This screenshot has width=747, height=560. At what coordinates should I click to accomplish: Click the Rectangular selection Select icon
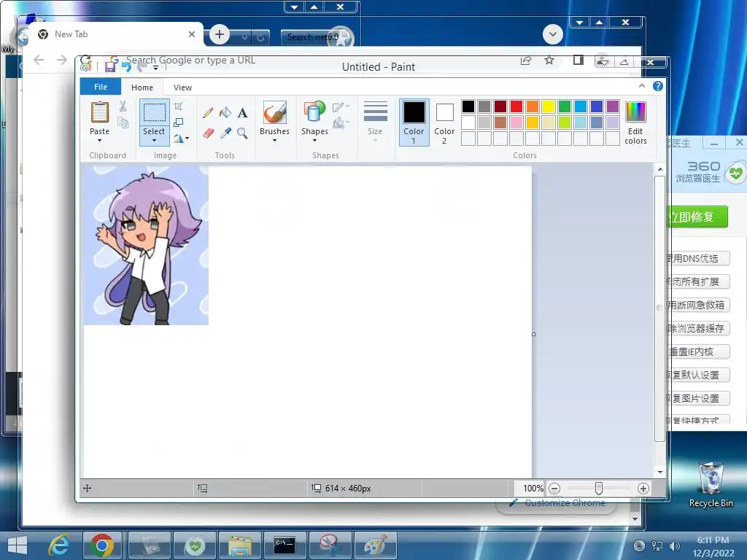point(155,113)
